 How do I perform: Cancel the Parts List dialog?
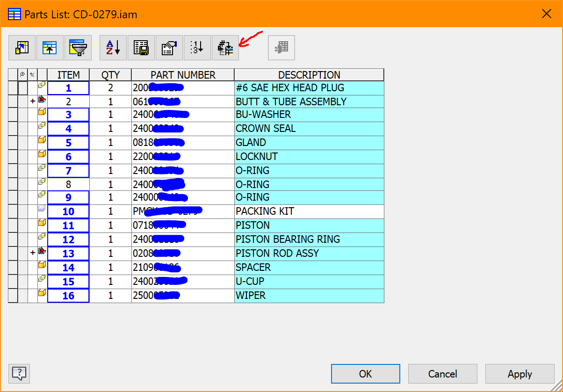[442, 374]
